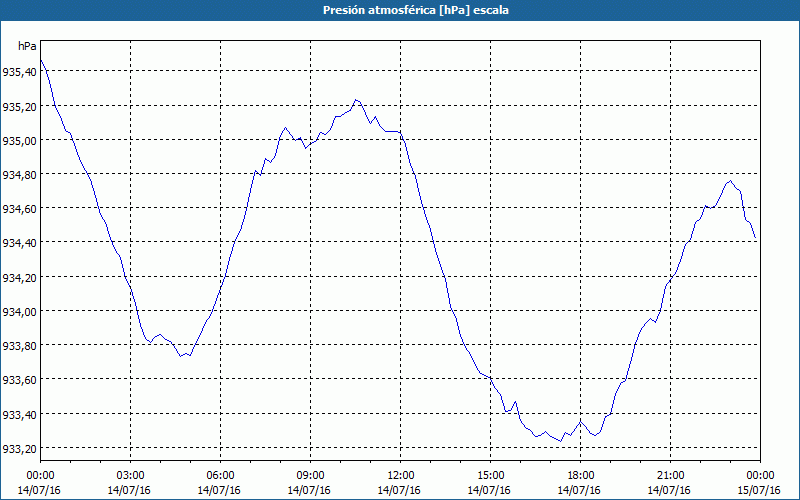Click the 'hPa' unit label

pos(27,46)
